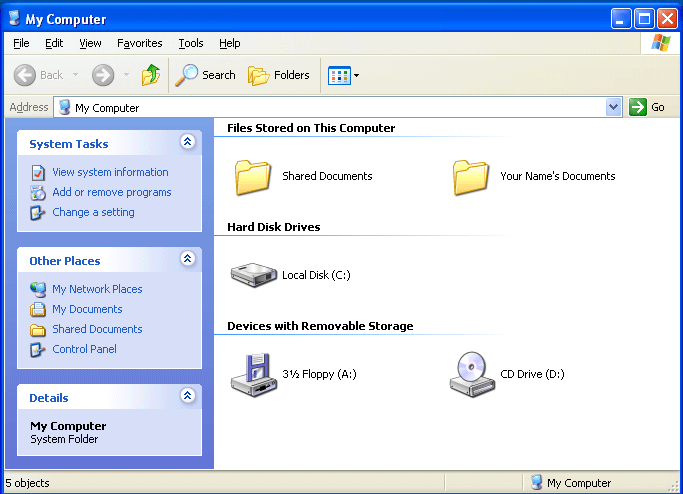The height and width of the screenshot is (494, 683).
Task: Open the Help menu
Action: click(x=230, y=43)
